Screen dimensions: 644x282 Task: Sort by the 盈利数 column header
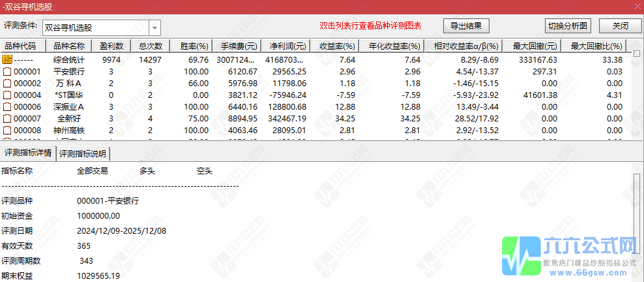(x=111, y=46)
